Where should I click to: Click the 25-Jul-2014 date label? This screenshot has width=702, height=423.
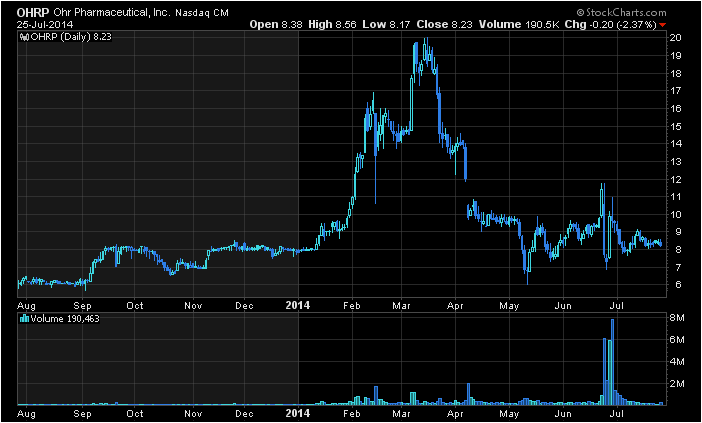[x=45, y=24]
